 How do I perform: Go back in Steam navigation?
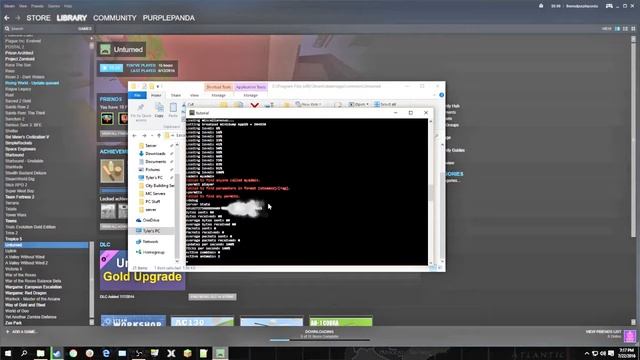[7, 18]
